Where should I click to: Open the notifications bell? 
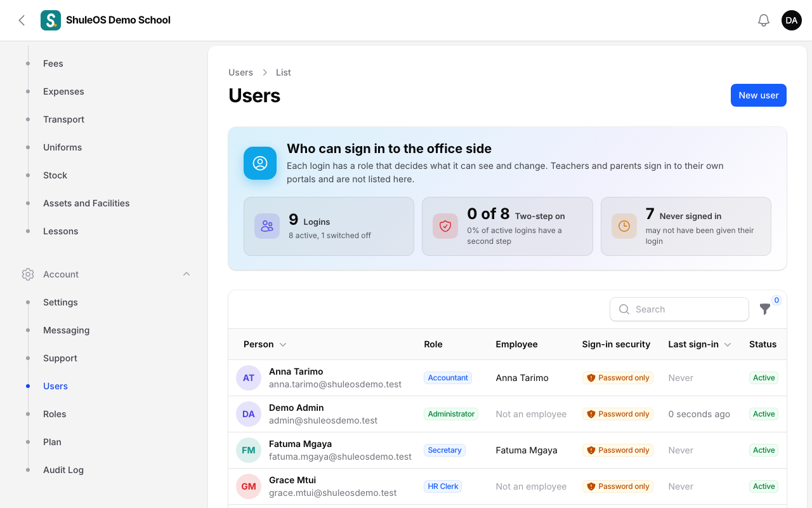[x=764, y=20]
